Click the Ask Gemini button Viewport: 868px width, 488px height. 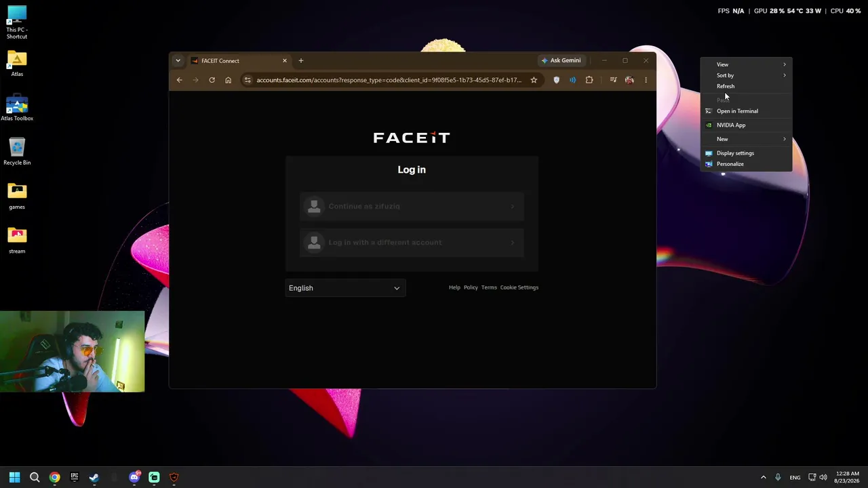tap(561, 60)
